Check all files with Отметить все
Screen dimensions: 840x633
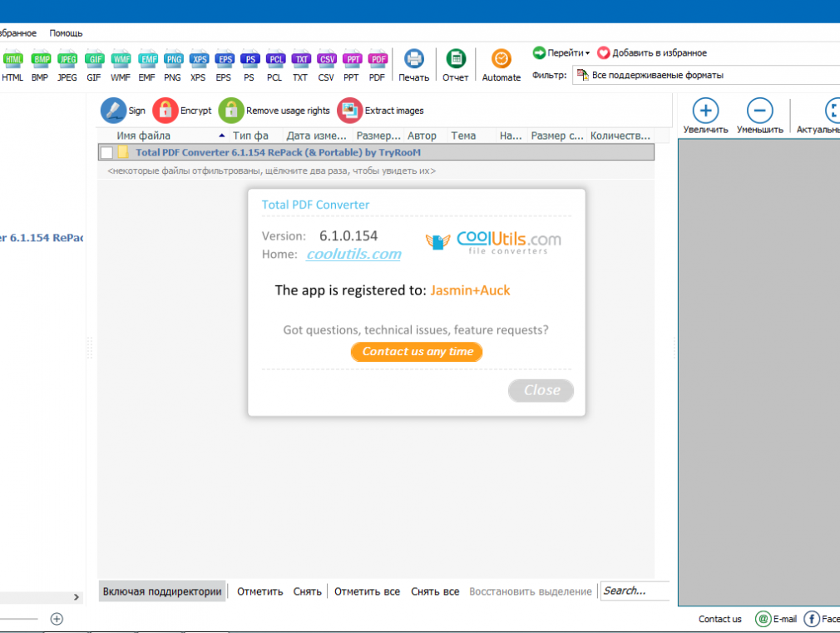pos(367,591)
